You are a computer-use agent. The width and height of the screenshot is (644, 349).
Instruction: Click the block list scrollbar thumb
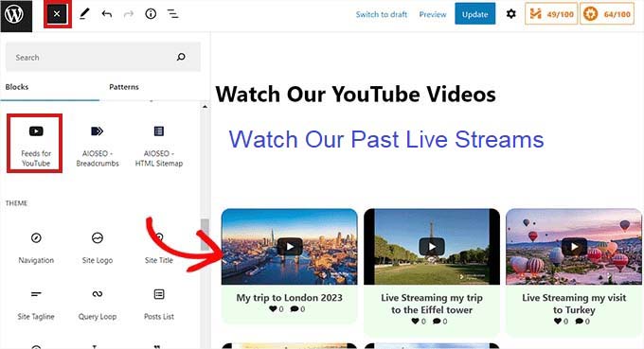[205, 235]
